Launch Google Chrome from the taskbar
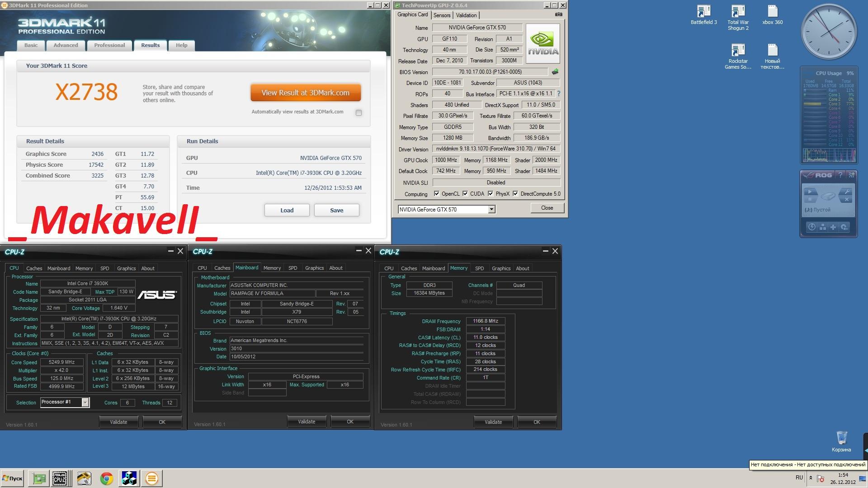Screen dimensions: 868x488 [x=107, y=478]
